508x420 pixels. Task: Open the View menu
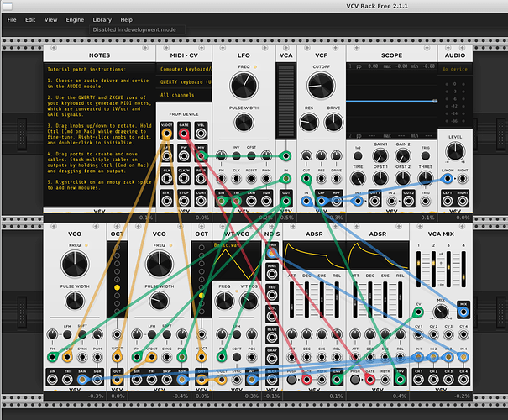(x=51, y=20)
